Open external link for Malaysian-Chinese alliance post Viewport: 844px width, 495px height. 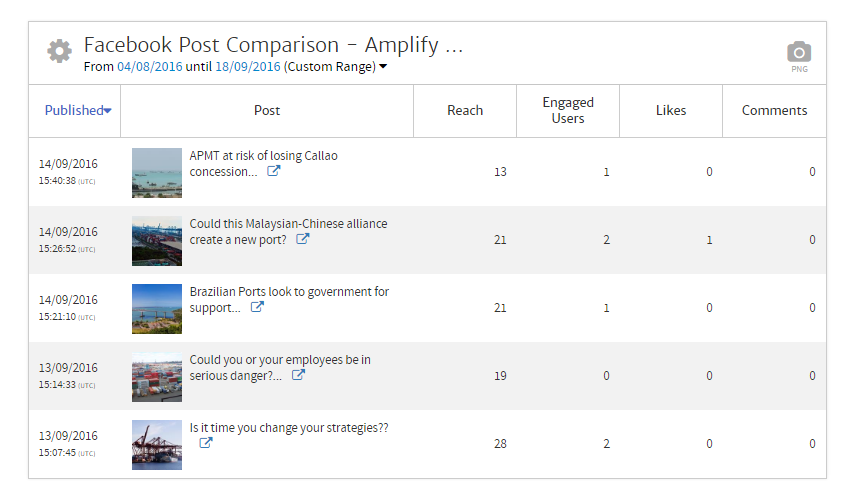point(303,240)
